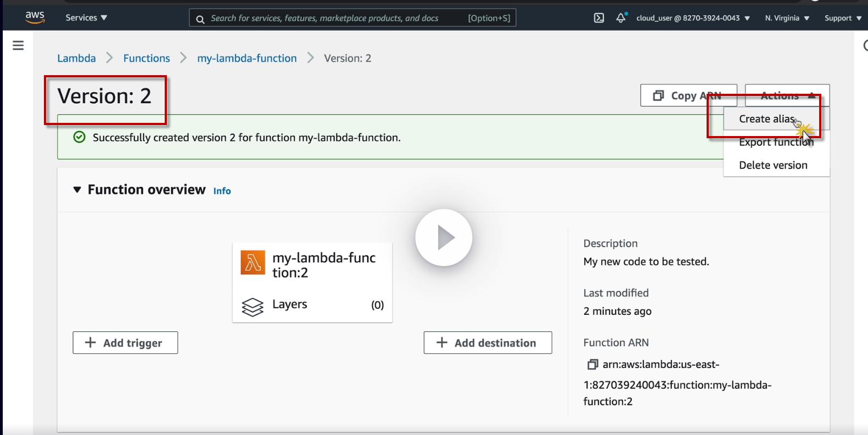Open the notifications bell icon

(621, 18)
